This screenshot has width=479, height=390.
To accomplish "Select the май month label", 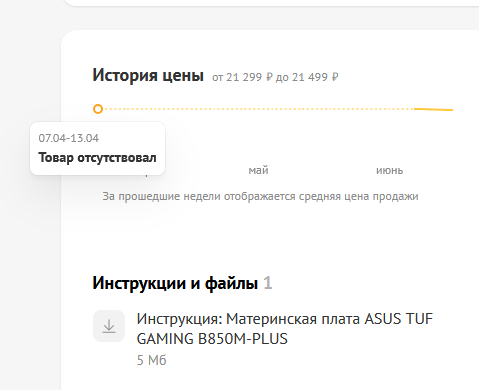I will pyautogui.click(x=258, y=170).
